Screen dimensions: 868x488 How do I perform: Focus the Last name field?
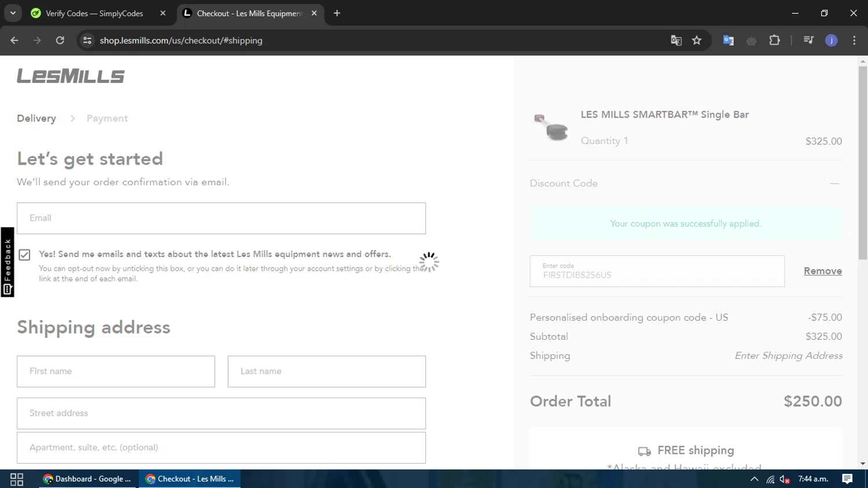327,372
